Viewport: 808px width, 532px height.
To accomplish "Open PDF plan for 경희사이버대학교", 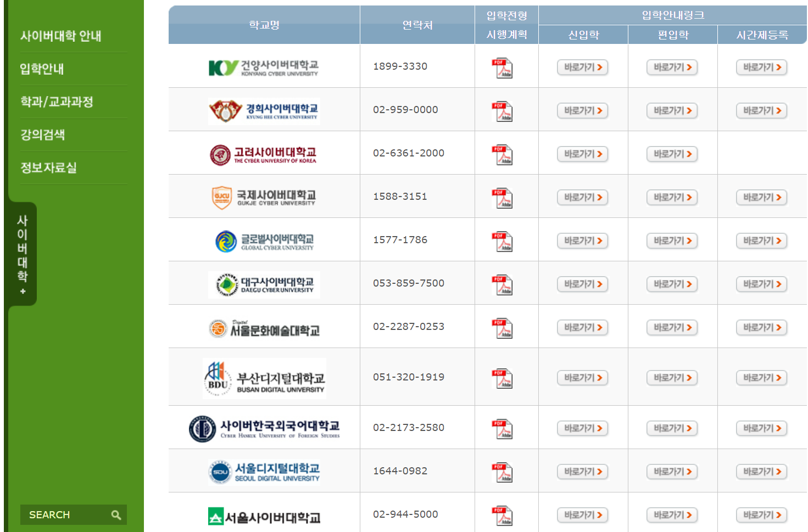I will [502, 111].
